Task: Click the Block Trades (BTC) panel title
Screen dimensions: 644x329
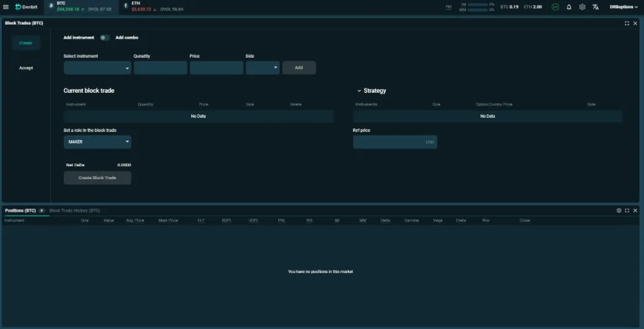Action: coord(24,23)
